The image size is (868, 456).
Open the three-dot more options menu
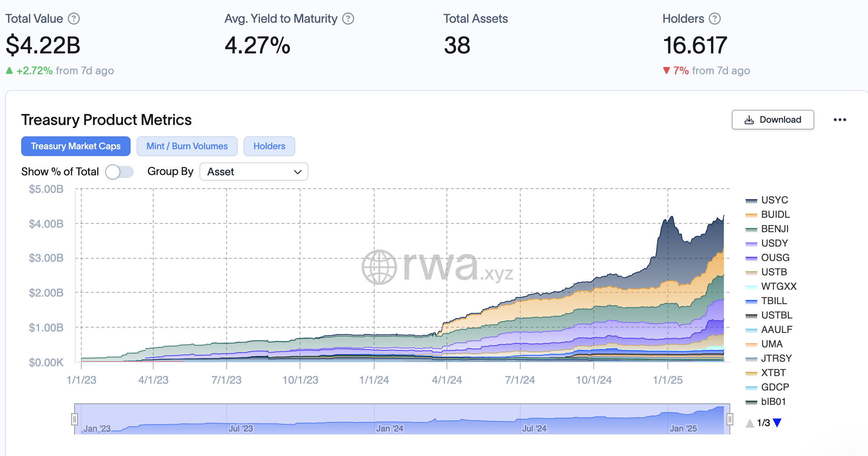840,120
